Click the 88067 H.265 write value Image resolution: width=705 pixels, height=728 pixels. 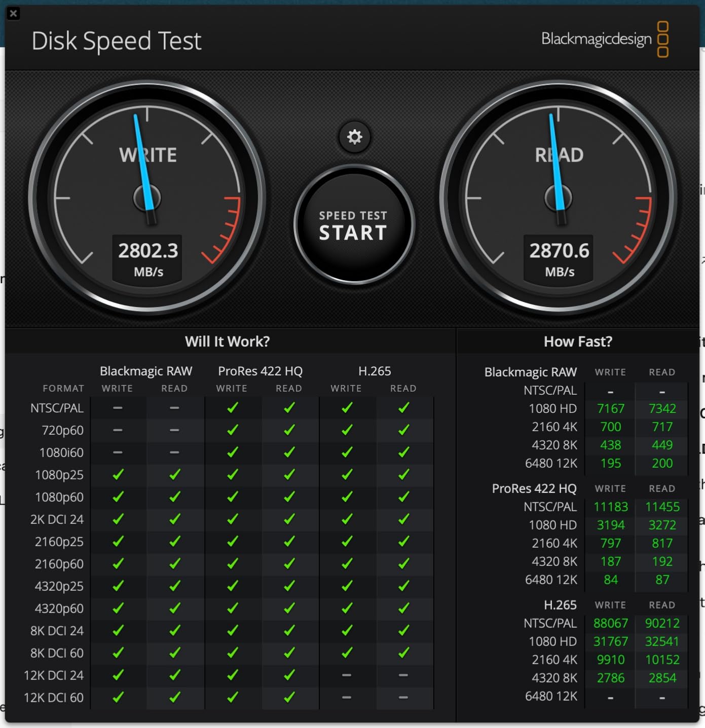610,623
